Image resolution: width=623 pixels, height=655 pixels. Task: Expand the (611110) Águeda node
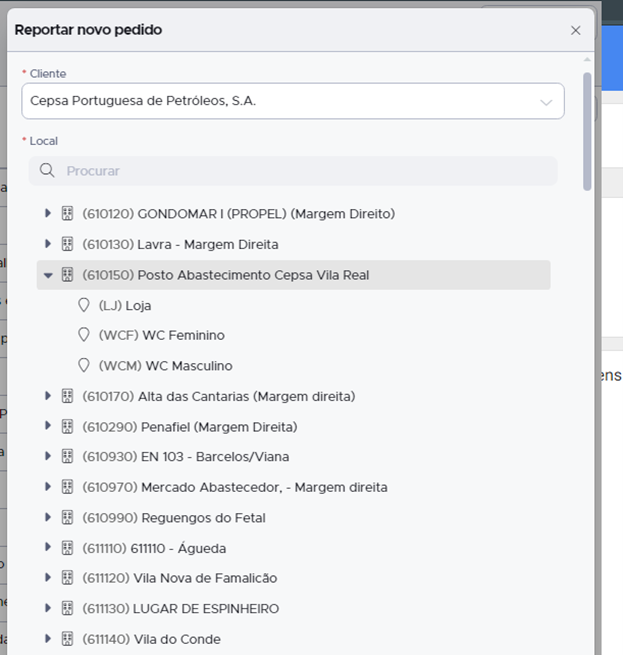coord(48,547)
